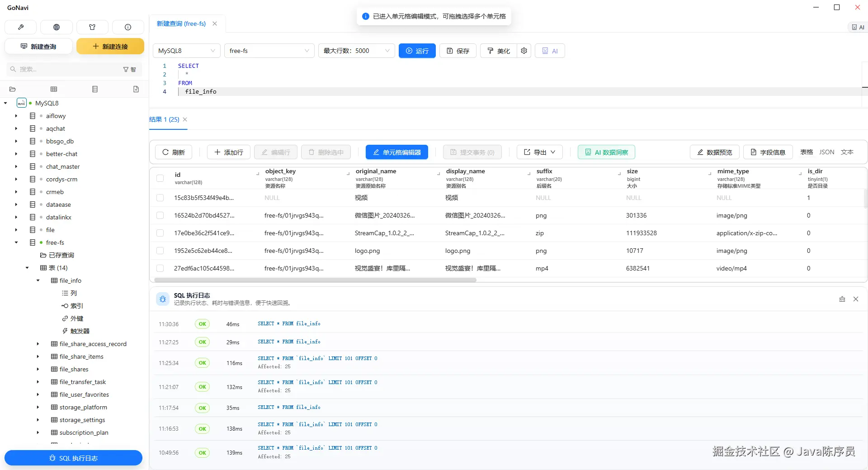Click the filter icon in search box
The height and width of the screenshot is (470, 868).
click(x=126, y=70)
